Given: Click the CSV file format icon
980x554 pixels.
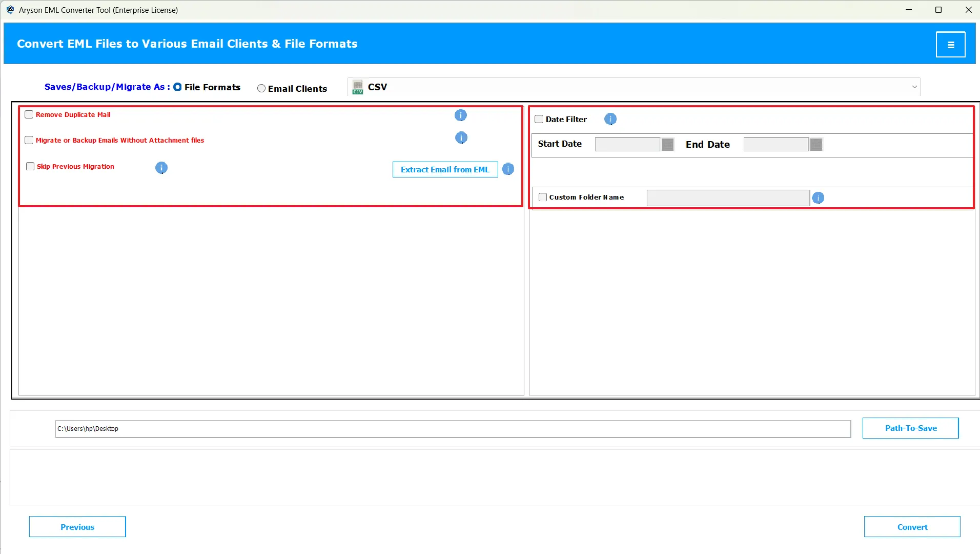Looking at the screenshot, I should tap(358, 87).
